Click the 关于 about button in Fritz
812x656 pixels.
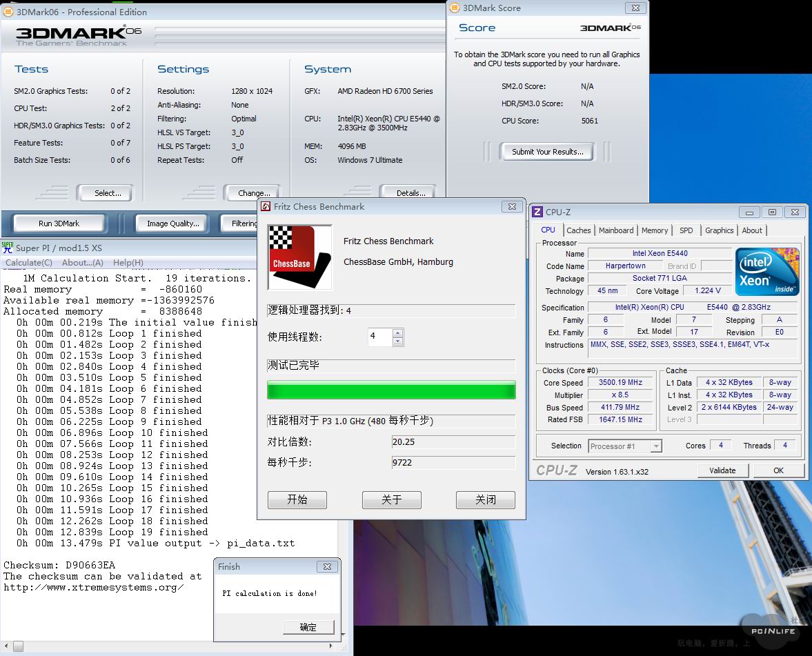pos(391,499)
